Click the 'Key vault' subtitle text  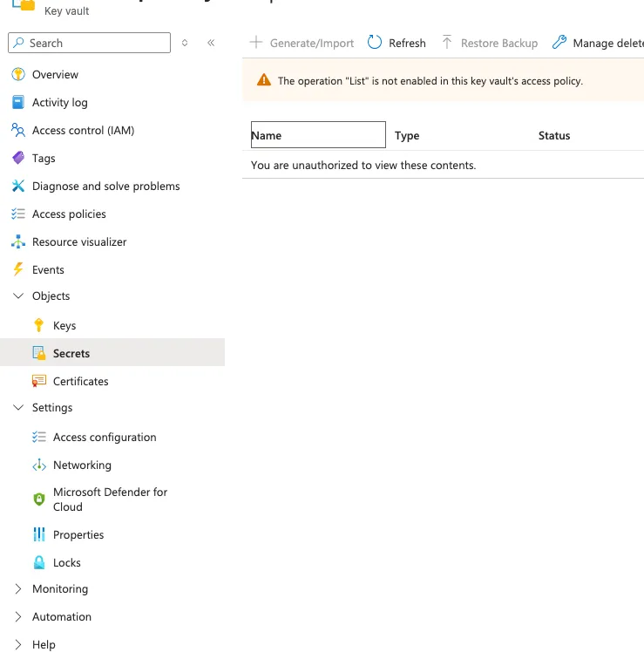coord(66,11)
